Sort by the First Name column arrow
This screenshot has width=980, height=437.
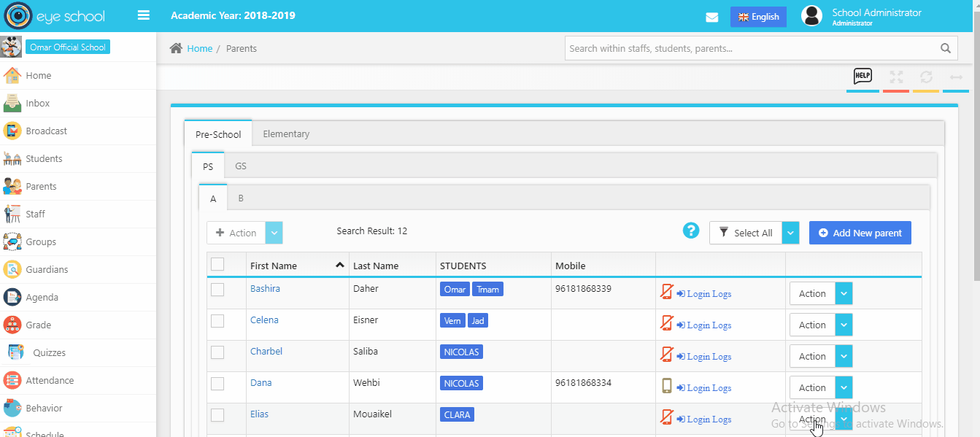point(339,265)
